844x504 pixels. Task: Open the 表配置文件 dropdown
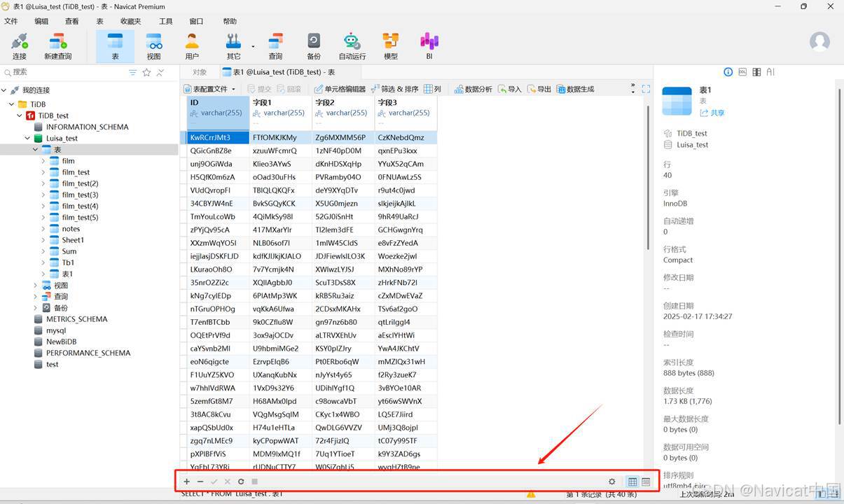click(209, 89)
